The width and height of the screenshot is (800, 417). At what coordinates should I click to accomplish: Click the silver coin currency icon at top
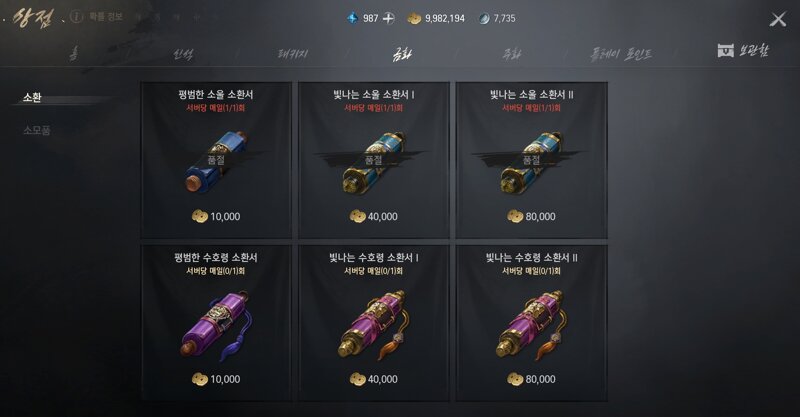(x=484, y=18)
